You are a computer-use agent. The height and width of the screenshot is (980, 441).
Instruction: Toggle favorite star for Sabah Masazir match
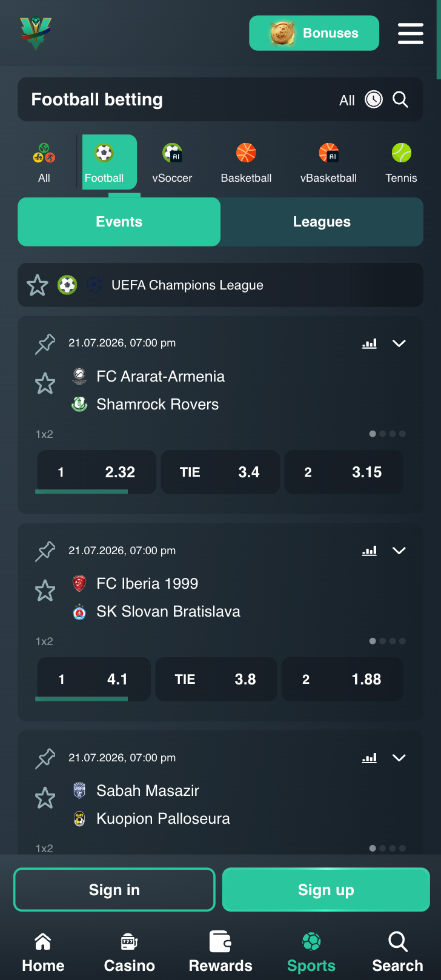click(45, 798)
